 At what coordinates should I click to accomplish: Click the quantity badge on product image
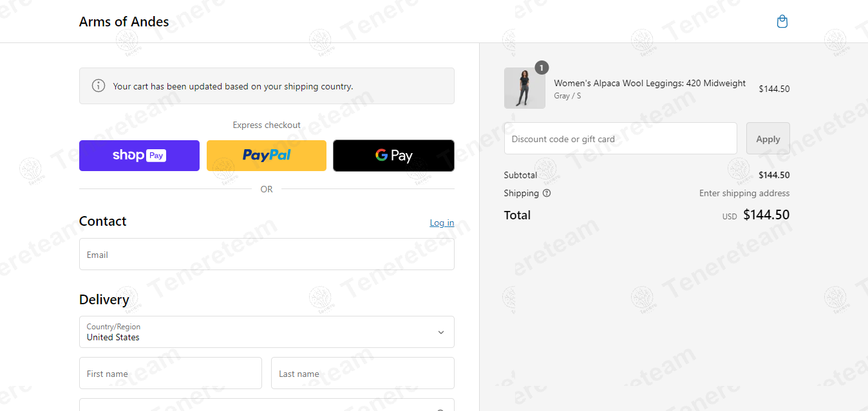click(x=542, y=68)
